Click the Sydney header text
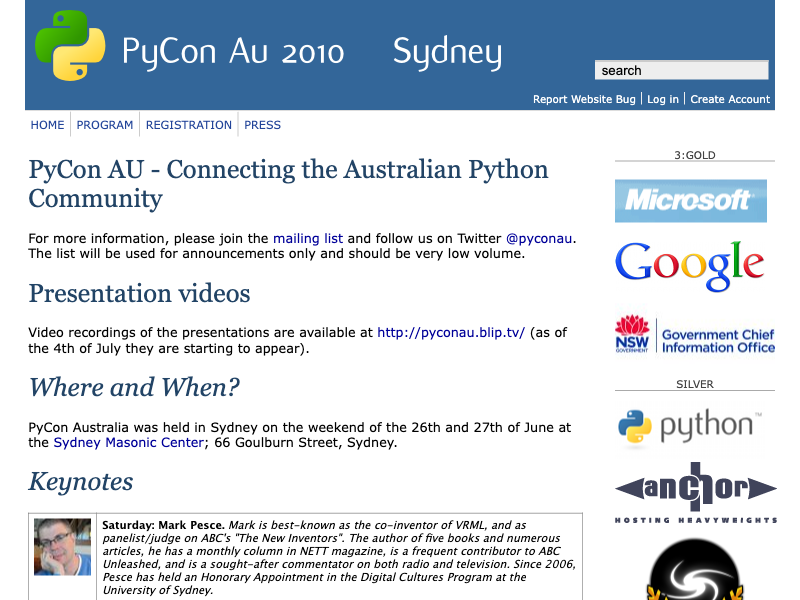 pyautogui.click(x=447, y=52)
